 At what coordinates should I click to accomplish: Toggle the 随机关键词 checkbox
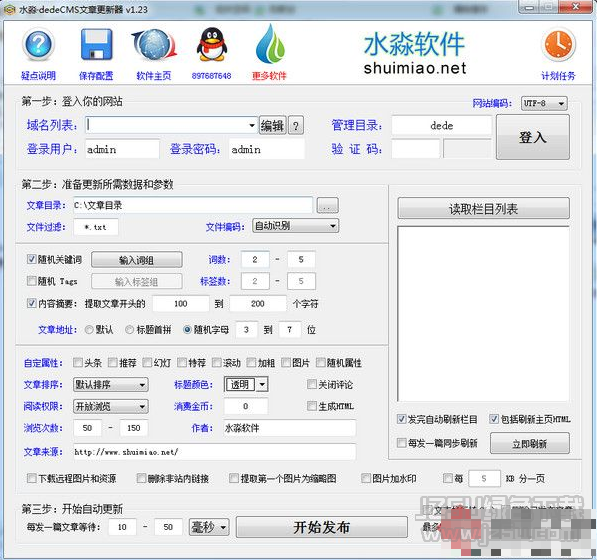31,259
